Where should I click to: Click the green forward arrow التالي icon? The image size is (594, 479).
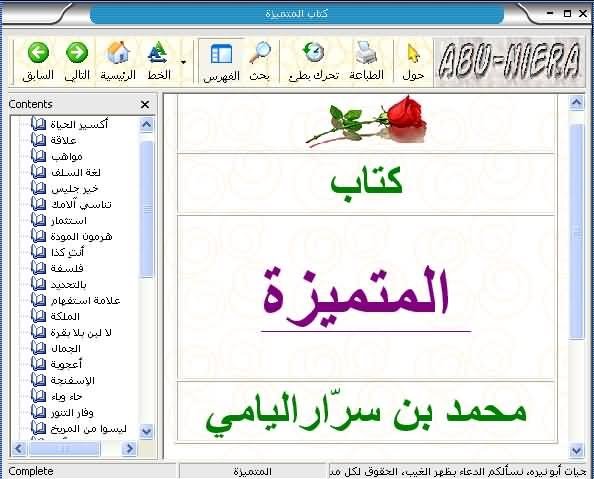click(77, 52)
